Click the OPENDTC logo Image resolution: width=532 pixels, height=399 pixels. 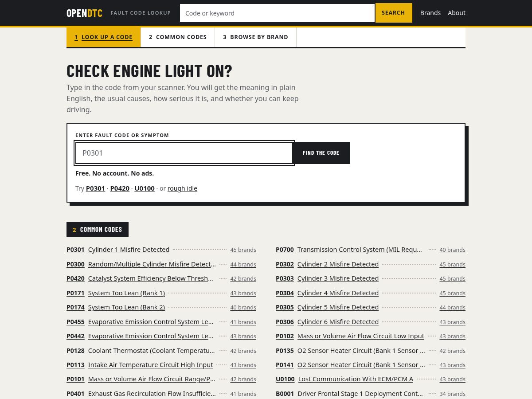[84, 13]
